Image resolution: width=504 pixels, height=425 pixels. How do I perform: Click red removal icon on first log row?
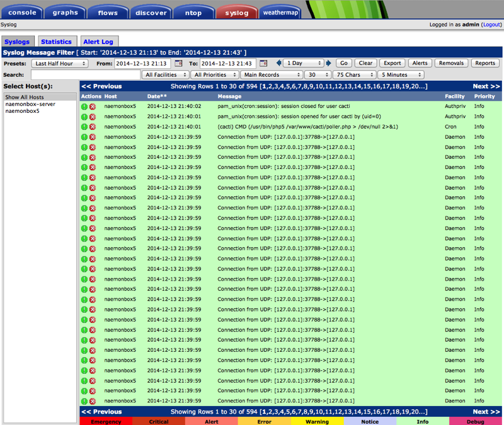[x=93, y=107]
